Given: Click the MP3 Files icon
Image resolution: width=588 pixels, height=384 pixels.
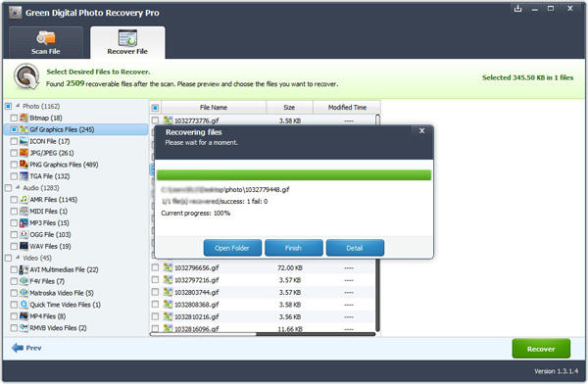Looking at the screenshot, I should click(24, 222).
